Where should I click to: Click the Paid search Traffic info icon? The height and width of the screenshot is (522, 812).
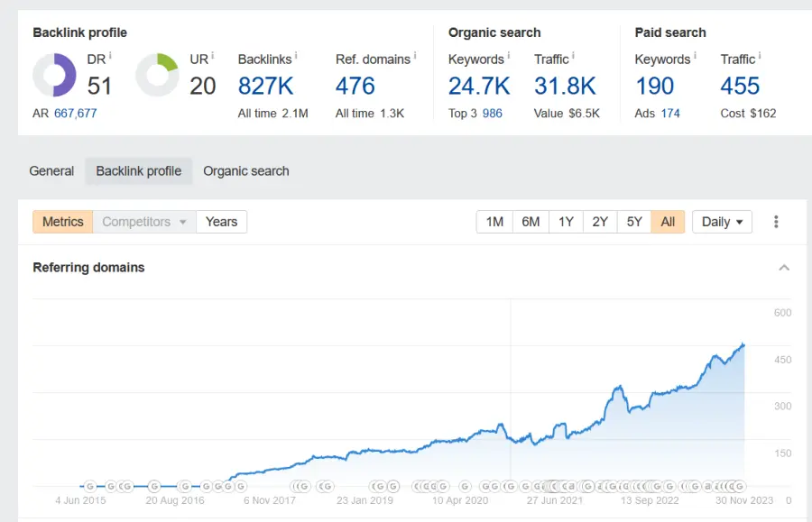[x=760, y=56]
